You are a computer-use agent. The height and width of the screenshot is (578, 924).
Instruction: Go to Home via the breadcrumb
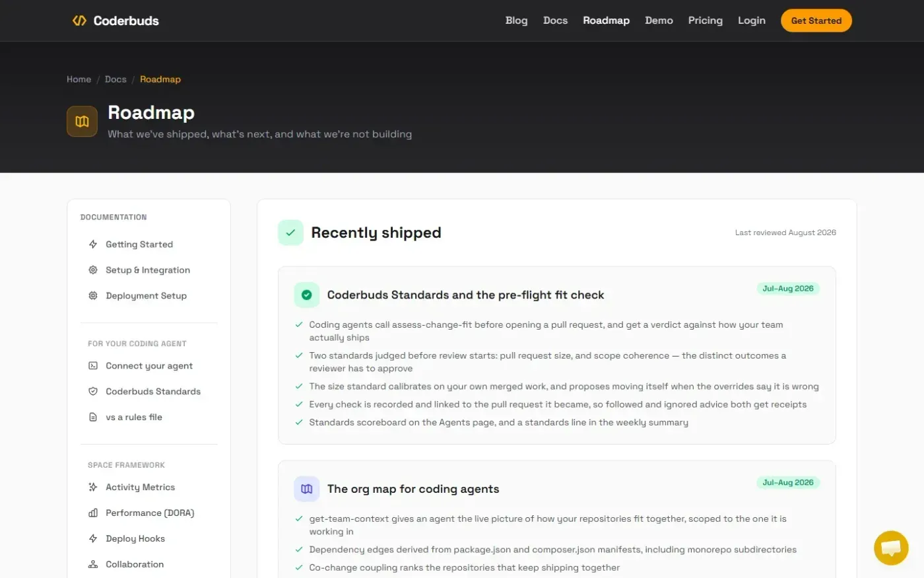79,79
